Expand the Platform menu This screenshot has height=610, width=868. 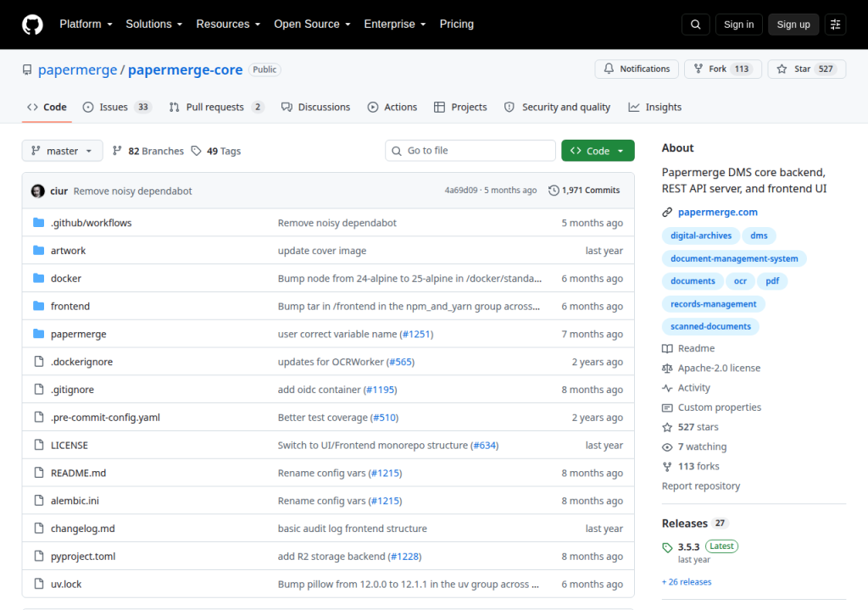[x=86, y=25]
